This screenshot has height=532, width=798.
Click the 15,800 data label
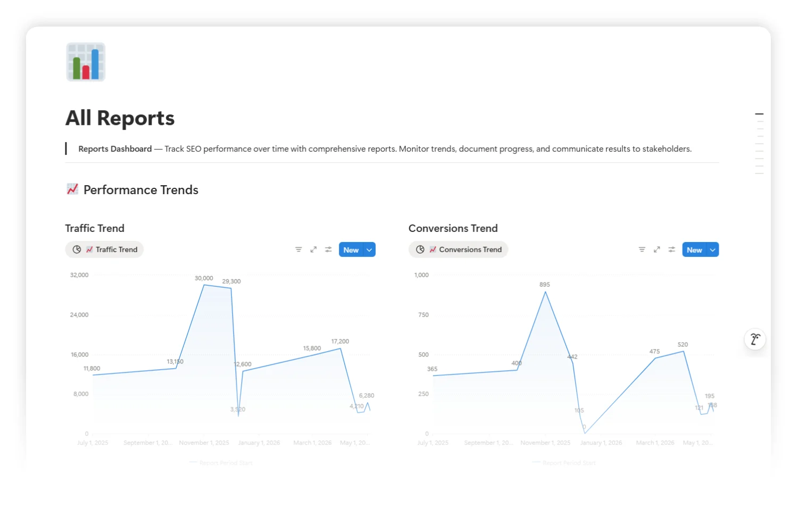tap(312, 348)
